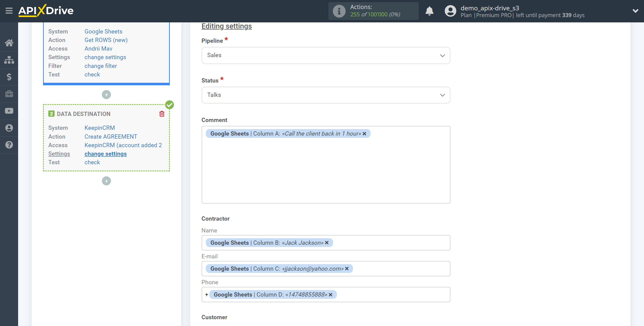Screen dimensions: 644x326
Task: Click source change settings link
Action: point(105,57)
